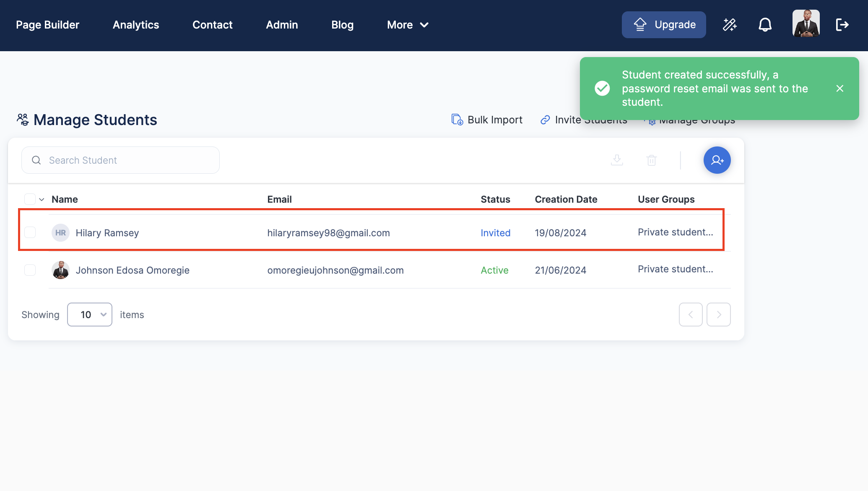Expand the bulk selection chevron by Name

click(x=42, y=200)
